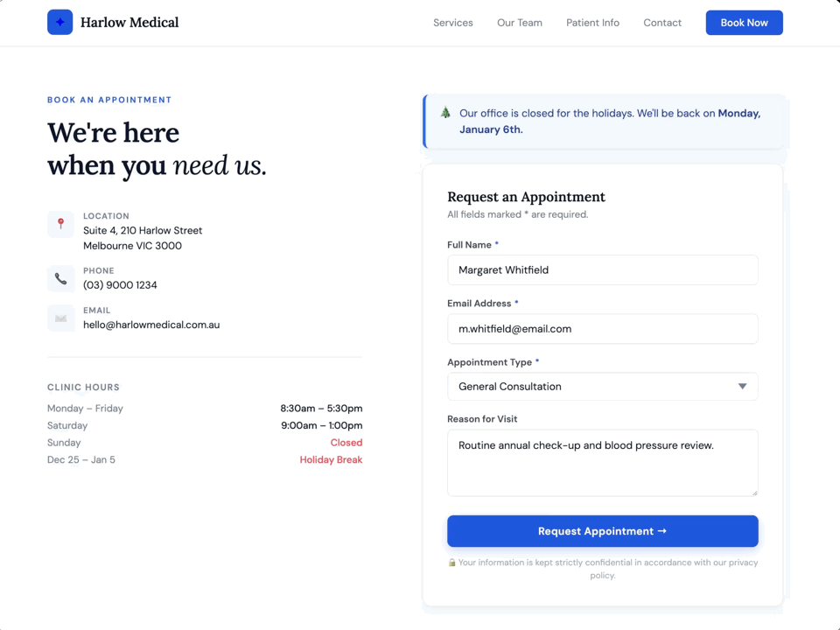Screen dimensions: 840x630
Task: Grab the textarea resize handle corner
Action: (x=753, y=492)
